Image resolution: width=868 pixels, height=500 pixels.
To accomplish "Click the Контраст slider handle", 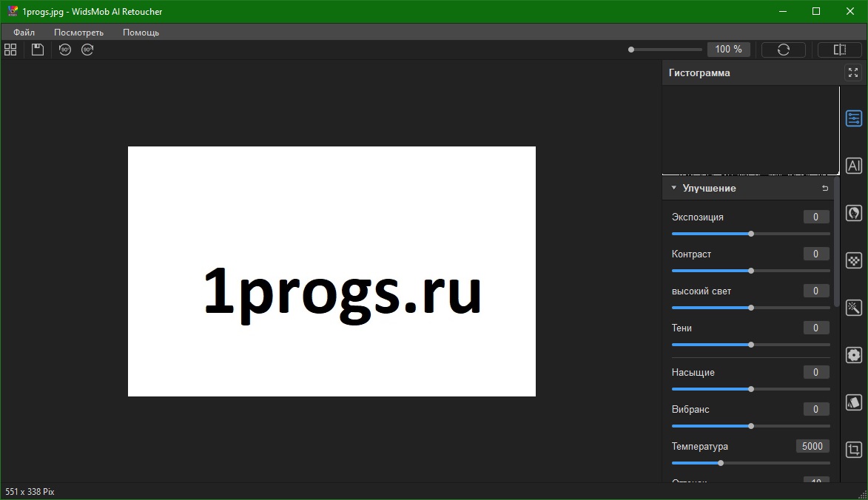I will 751,271.
